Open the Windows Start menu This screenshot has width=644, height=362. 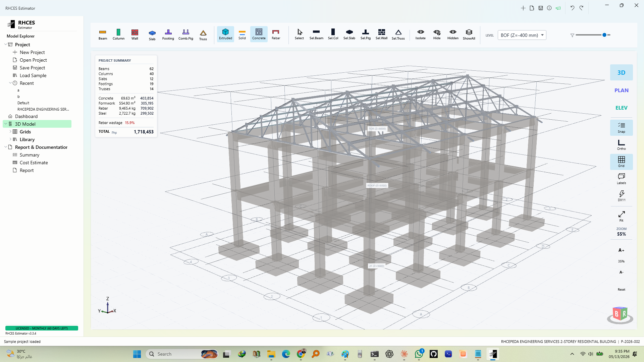[x=137, y=354]
